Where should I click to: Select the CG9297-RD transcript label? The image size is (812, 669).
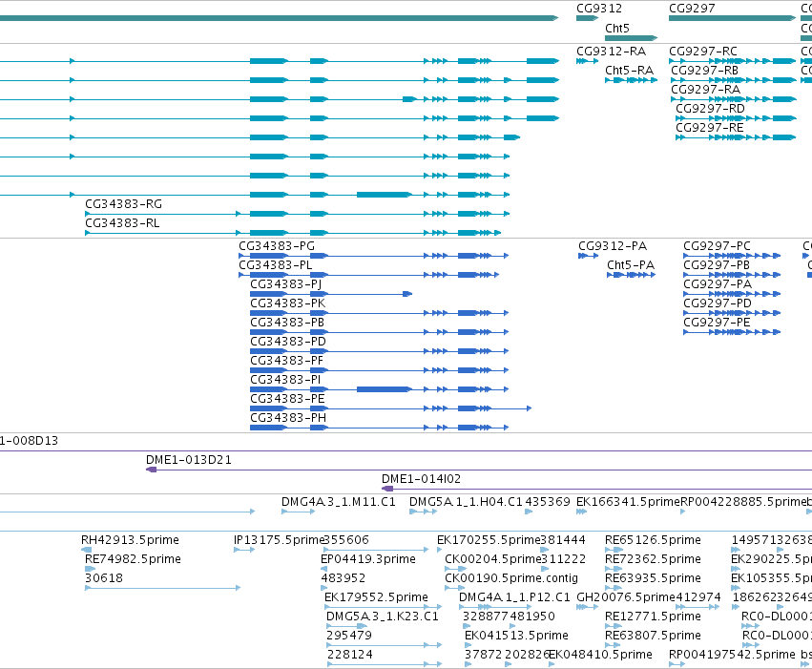(x=710, y=109)
